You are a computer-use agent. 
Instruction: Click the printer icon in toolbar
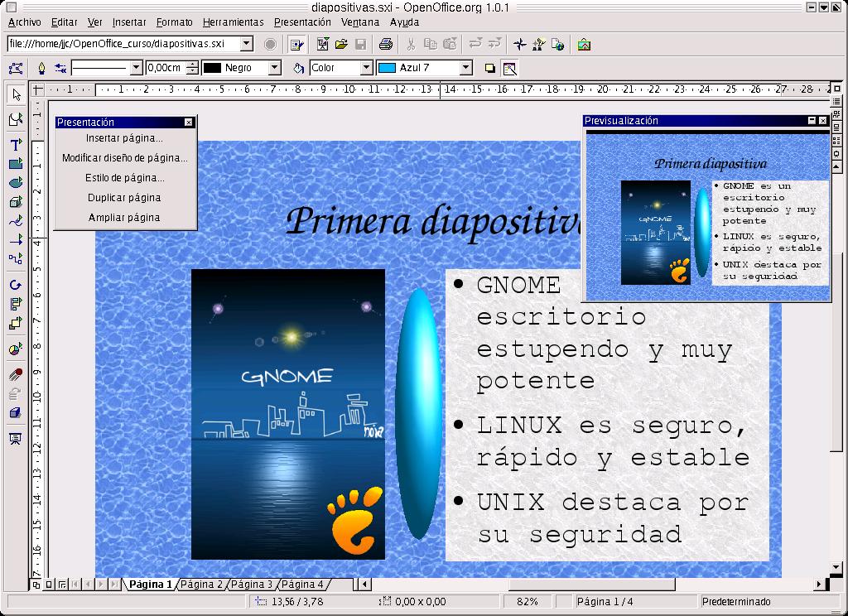pyautogui.click(x=385, y=44)
